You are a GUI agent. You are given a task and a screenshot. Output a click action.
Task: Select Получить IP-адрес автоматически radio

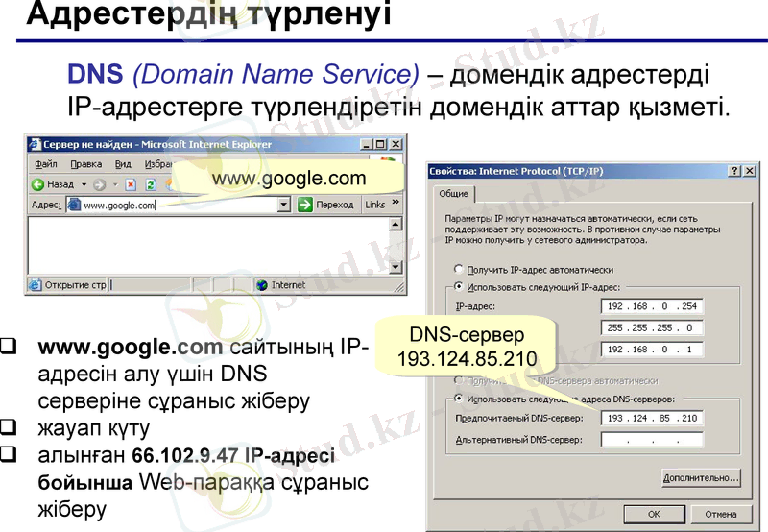(x=459, y=269)
